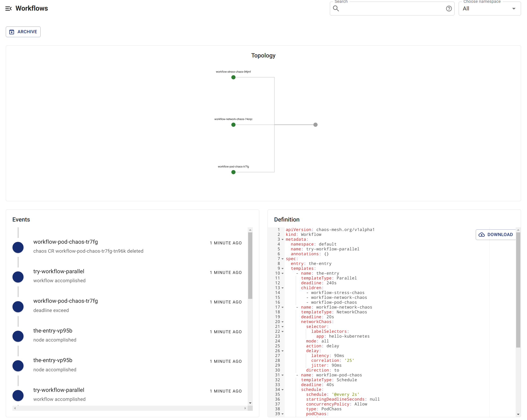Click the Chaos Mesh hamburger menu icon
Screen dimensions: 527x420
(x=9, y=8)
